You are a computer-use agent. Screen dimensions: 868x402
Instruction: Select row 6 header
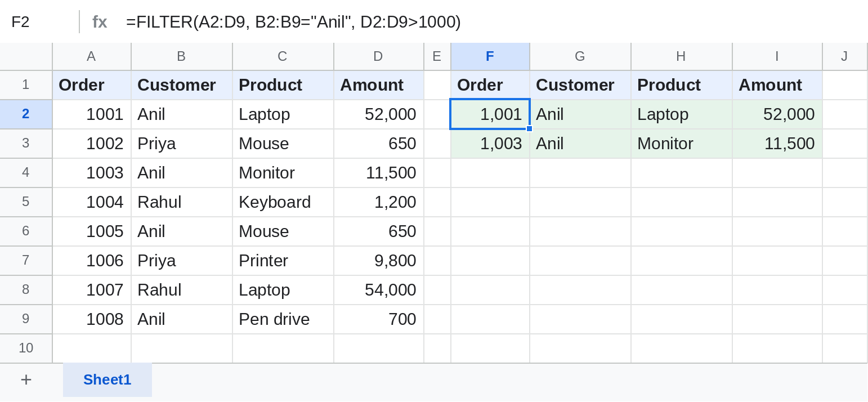click(26, 231)
